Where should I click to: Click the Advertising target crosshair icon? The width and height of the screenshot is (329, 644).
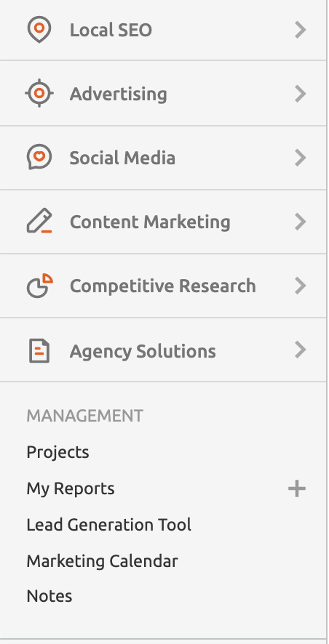tap(39, 93)
